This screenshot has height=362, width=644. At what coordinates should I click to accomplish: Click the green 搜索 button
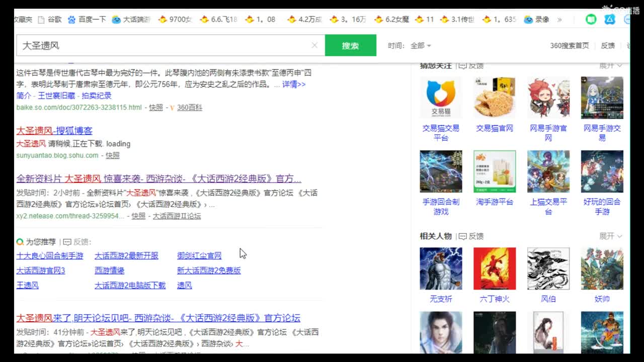(x=351, y=45)
